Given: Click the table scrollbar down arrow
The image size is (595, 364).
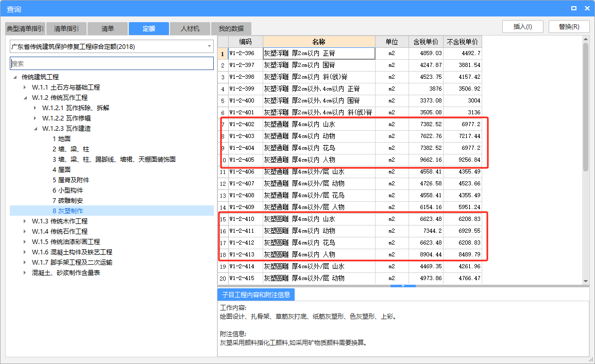Looking at the screenshot, I should point(586,281).
